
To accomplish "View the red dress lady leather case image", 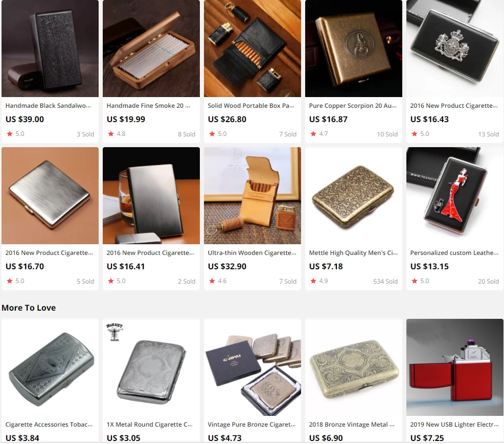I will point(455,196).
